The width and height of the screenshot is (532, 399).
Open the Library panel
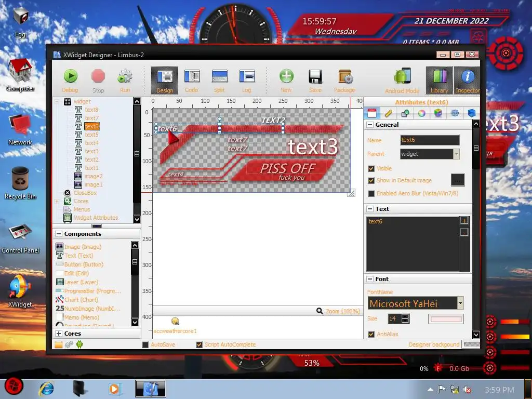point(440,81)
